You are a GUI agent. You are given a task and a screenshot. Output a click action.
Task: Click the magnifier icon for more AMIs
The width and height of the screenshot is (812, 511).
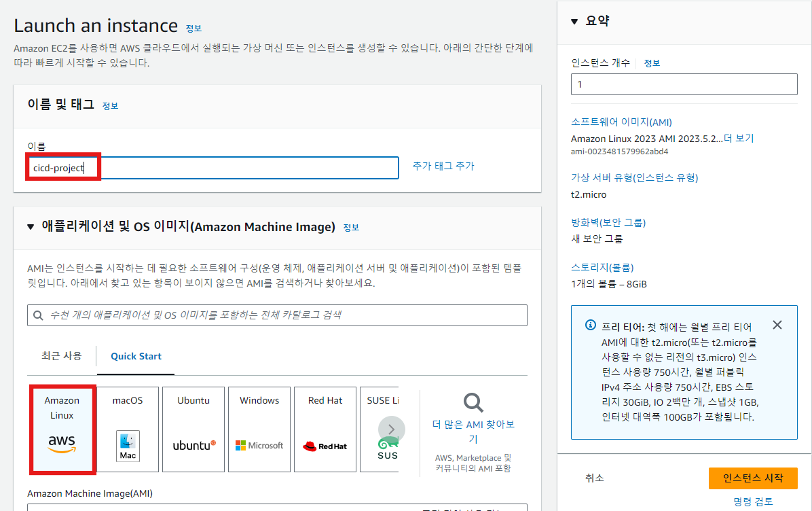(473, 402)
